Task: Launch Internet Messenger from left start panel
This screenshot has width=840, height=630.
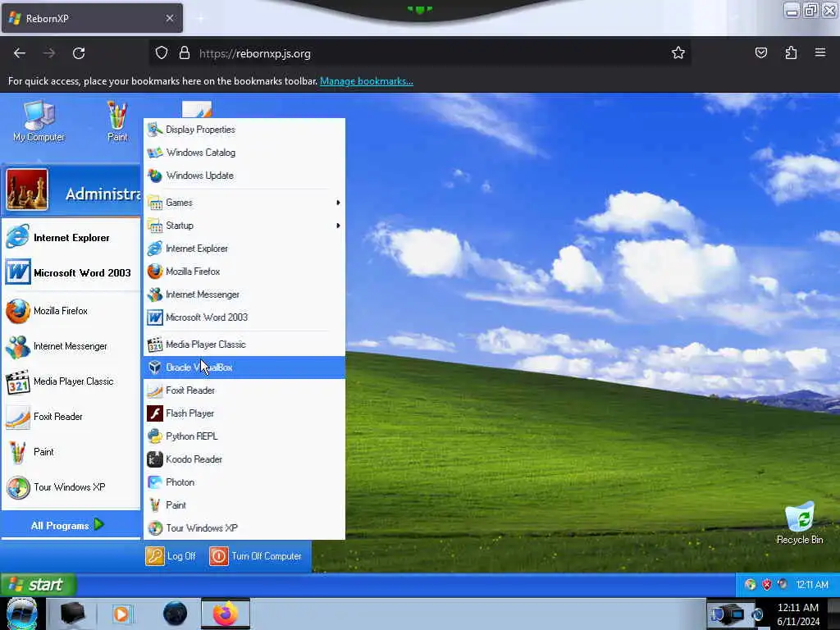Action: tap(71, 346)
